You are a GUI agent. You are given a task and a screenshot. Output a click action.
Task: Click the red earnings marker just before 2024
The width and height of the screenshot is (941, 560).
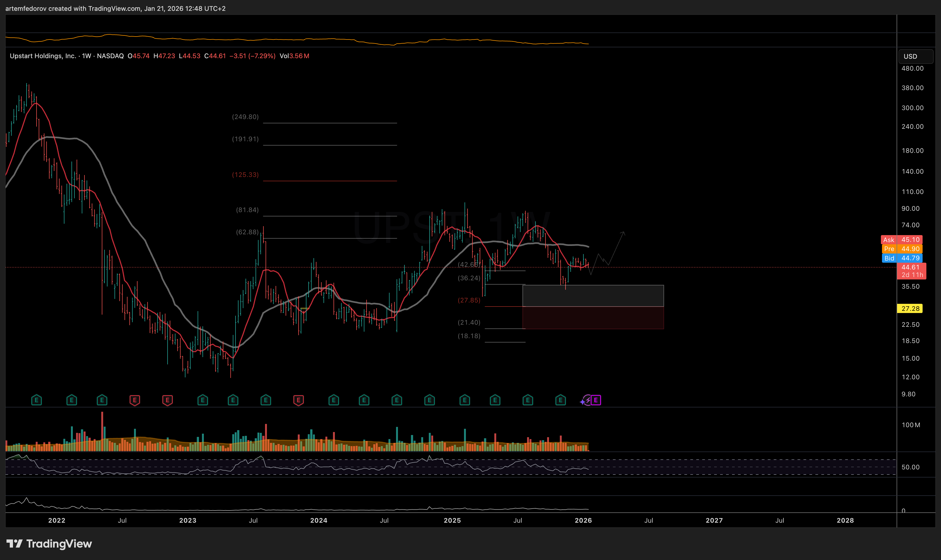click(298, 400)
